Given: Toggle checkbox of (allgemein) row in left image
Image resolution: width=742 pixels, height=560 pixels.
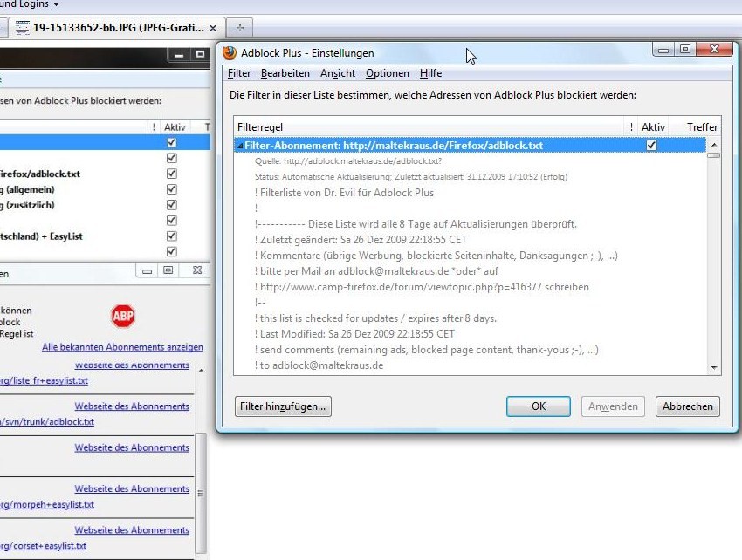Looking at the screenshot, I should 172,189.
